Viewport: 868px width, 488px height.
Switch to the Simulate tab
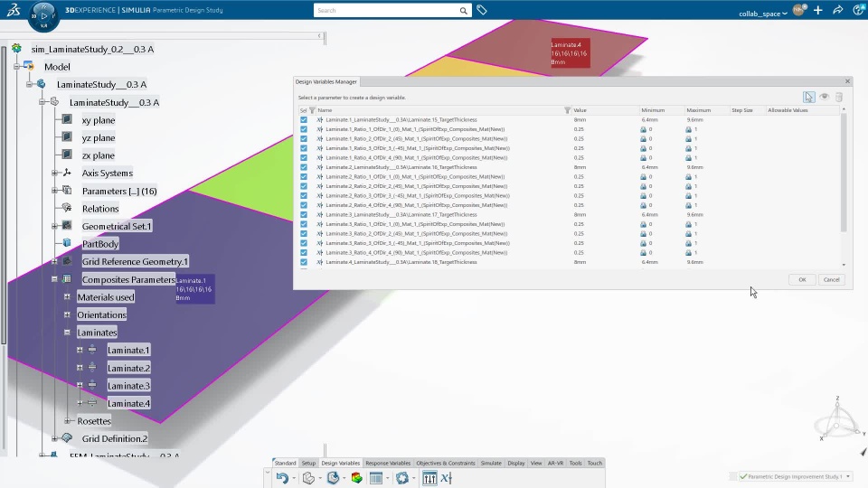click(x=490, y=463)
